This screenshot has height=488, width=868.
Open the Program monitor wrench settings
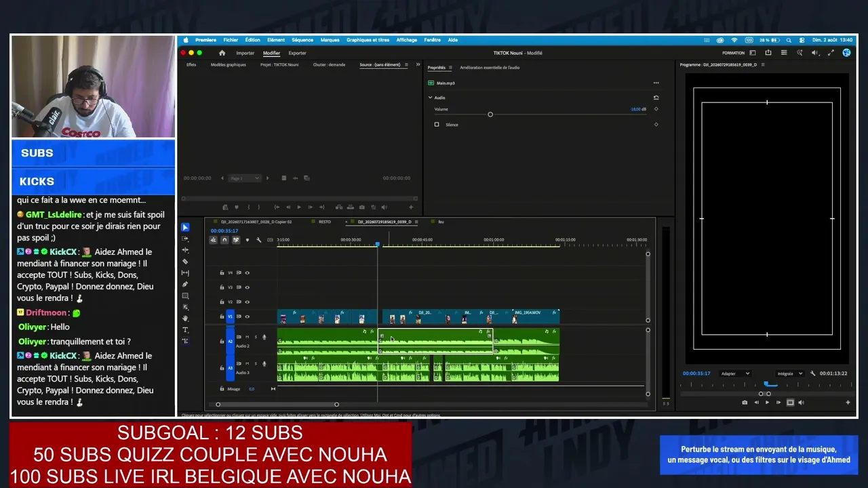pyautogui.click(x=812, y=373)
